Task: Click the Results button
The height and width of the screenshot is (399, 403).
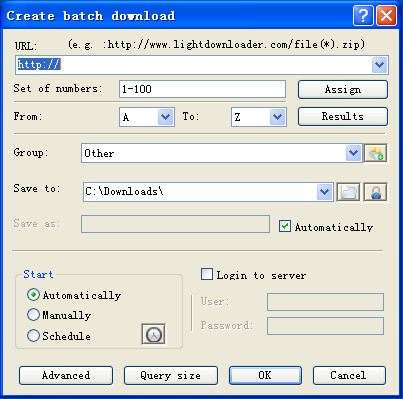Action: tap(343, 116)
